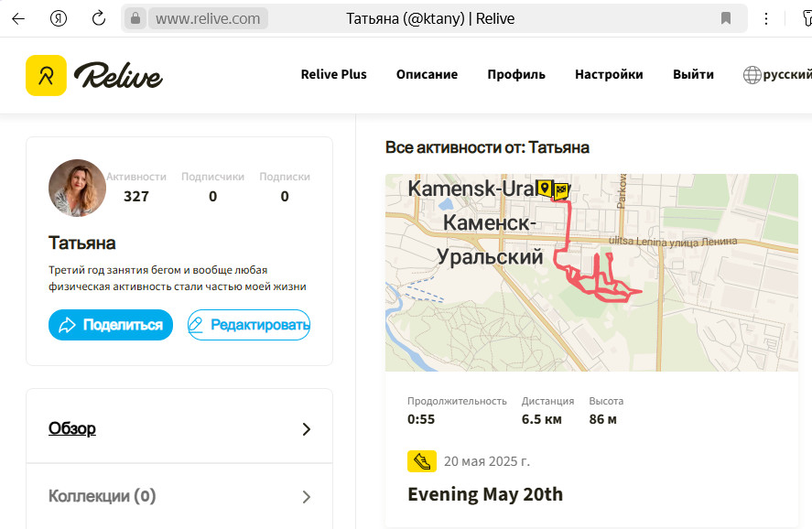Click Татьяна's profile avatar photo

(x=77, y=188)
